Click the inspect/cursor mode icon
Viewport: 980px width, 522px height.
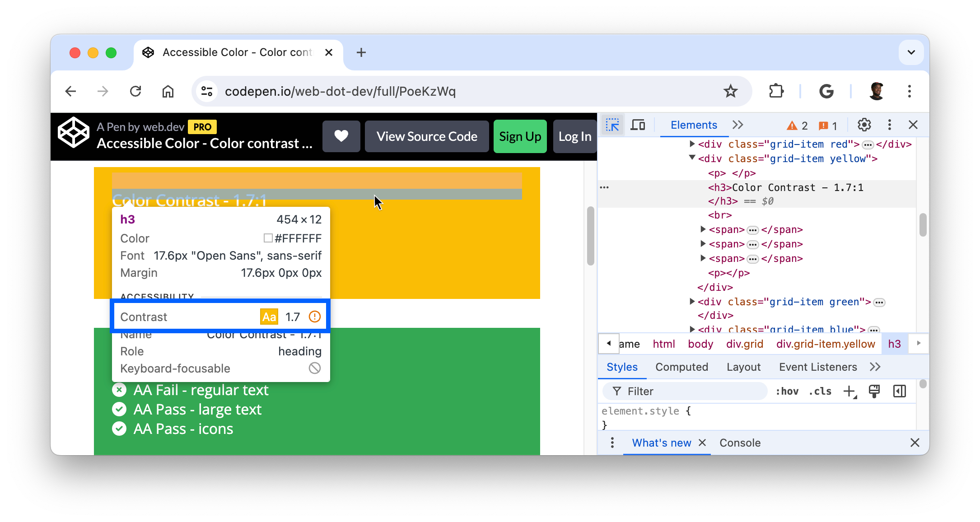(x=612, y=125)
